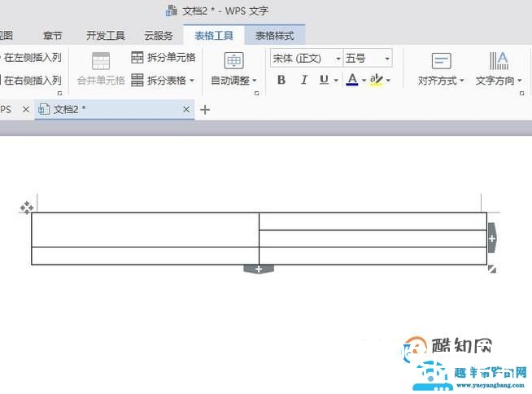Click the top-left table cell
Viewport: 532px width, 394px height.
tap(146, 230)
